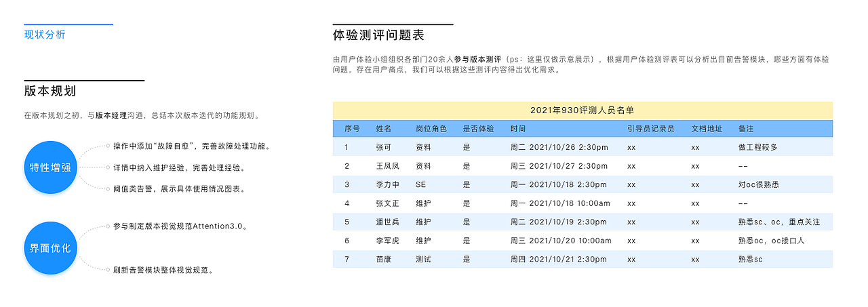Viewport: 868px width, 307px height.
Task: Click the 序号 column header
Action: click(352, 128)
